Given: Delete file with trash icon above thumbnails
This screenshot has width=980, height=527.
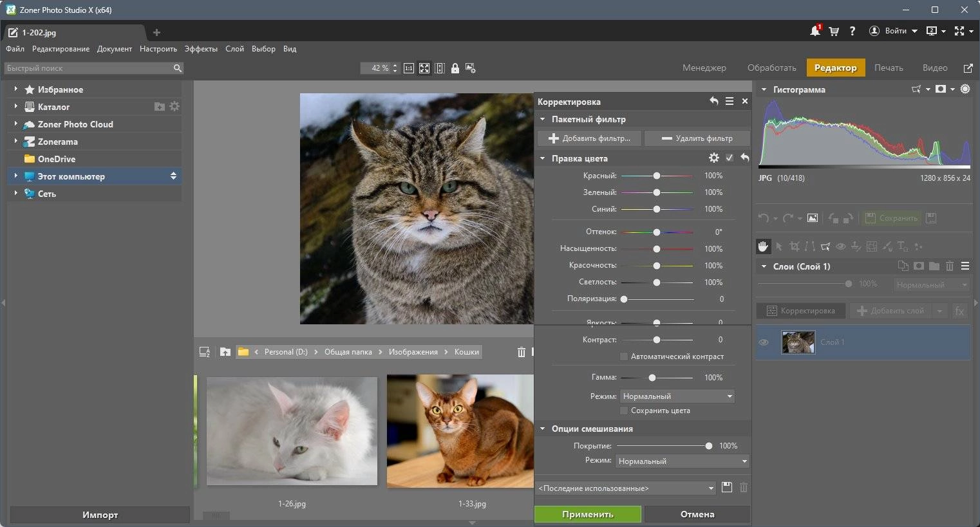Looking at the screenshot, I should tap(522, 352).
